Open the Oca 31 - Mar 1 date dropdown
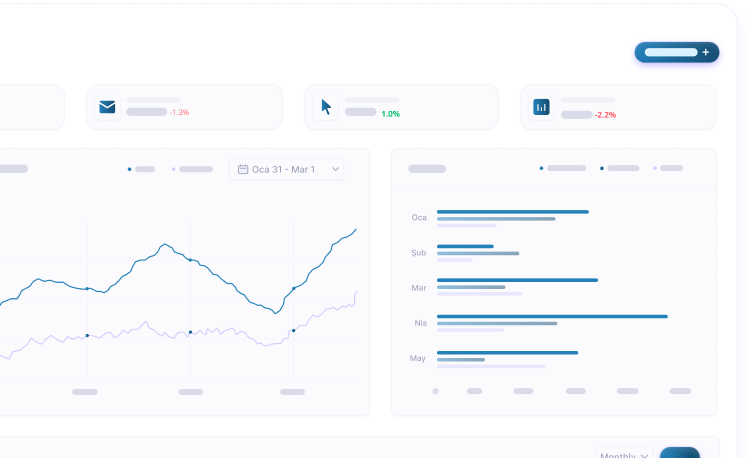753x458 pixels. (286, 170)
